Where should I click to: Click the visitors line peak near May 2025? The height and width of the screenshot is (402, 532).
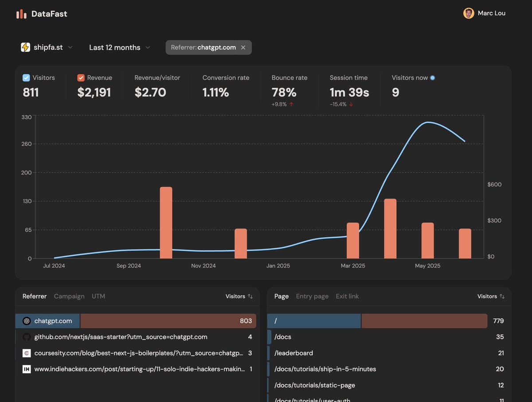pos(427,122)
